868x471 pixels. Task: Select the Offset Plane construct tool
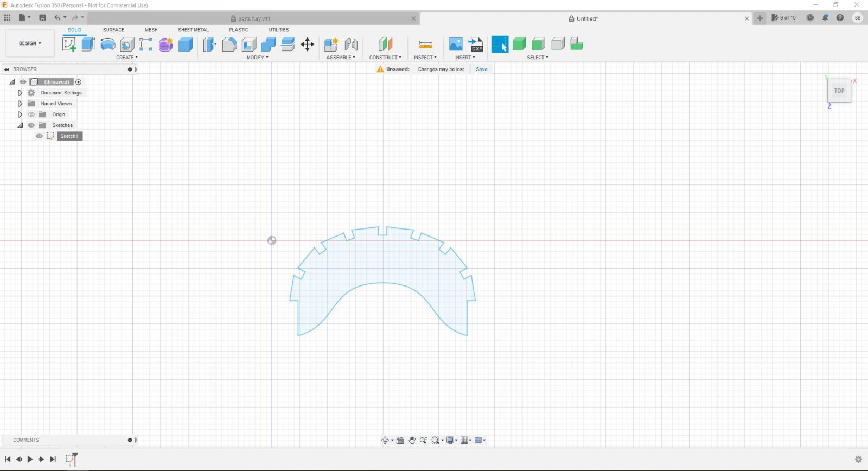click(x=385, y=44)
